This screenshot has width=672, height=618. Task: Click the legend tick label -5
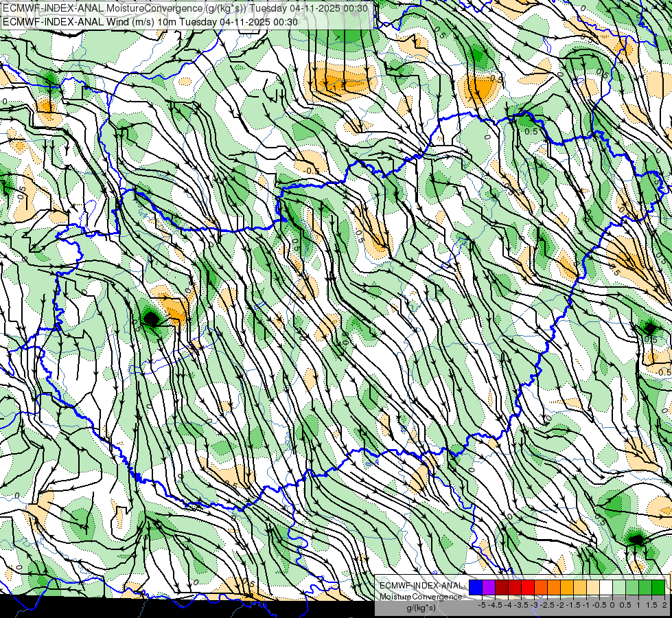coord(482,605)
